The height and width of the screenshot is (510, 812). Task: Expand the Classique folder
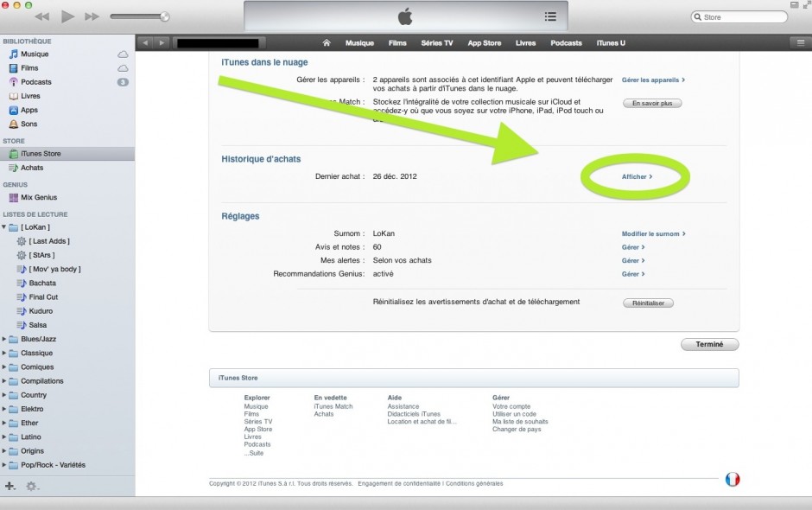[4, 353]
